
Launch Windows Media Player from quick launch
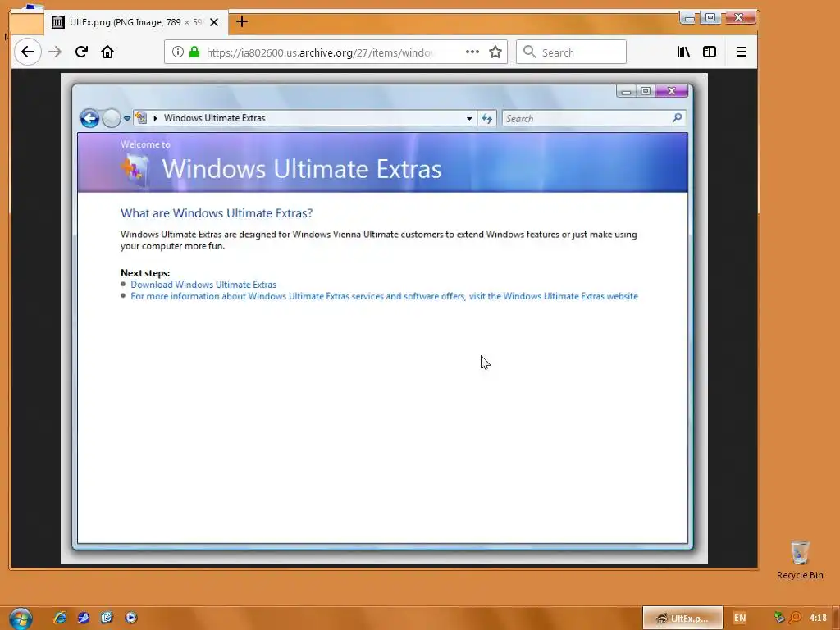tap(130, 618)
